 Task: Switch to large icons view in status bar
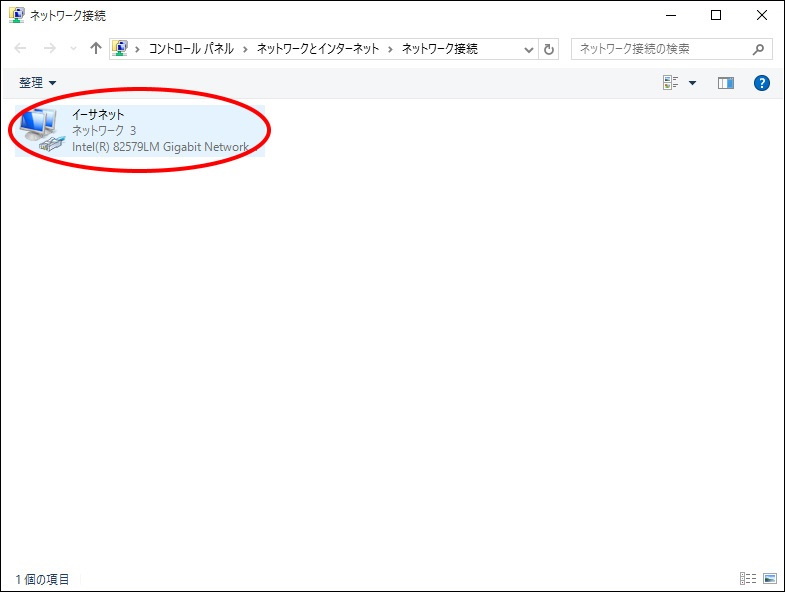coord(769,578)
